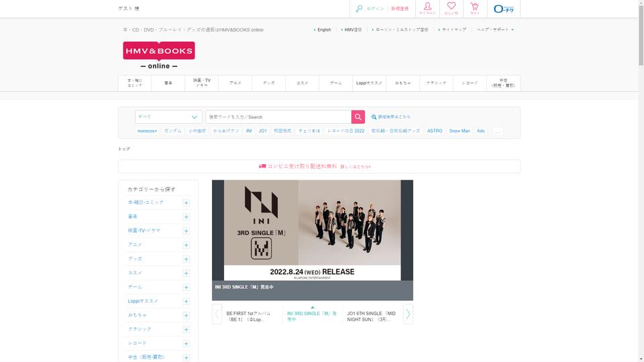Viewport: 644px width, 362px height.
Task: Click the HMV&BOOKS online logo
Action: [159, 55]
